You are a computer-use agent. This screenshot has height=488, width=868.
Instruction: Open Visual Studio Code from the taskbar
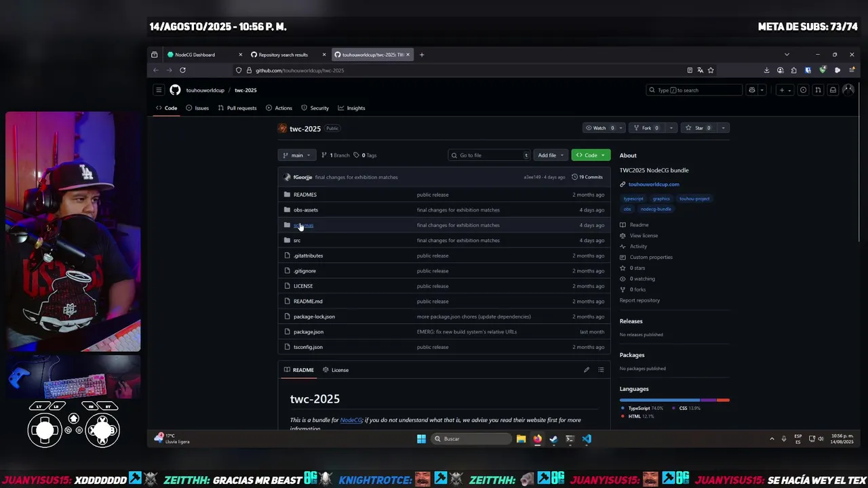tap(587, 439)
